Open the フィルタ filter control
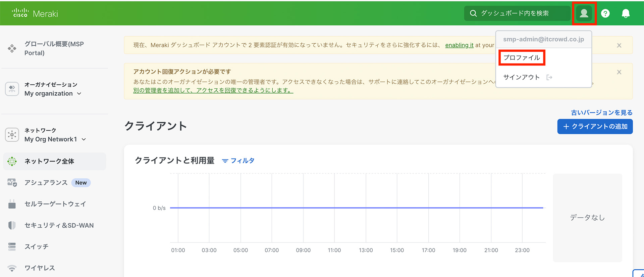644x277 pixels. pyautogui.click(x=238, y=161)
